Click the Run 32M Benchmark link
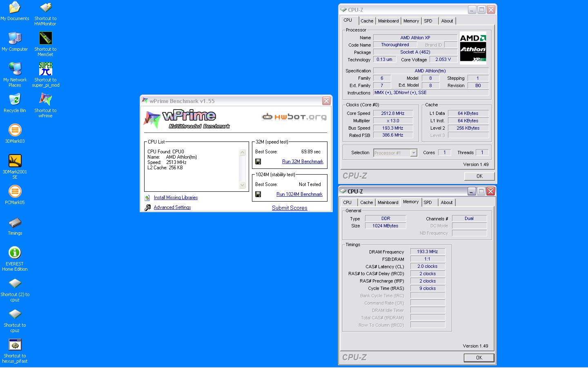 point(303,162)
